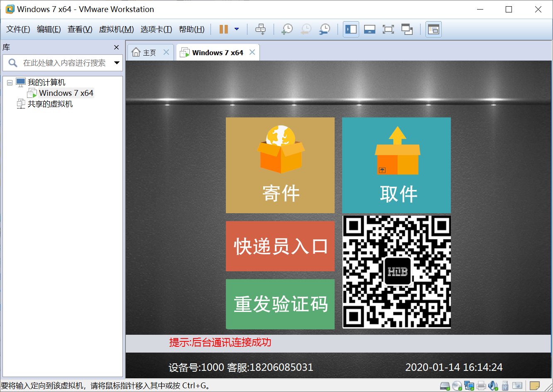Toggle the console view toolbar button
The height and width of the screenshot is (392, 553).
point(433,29)
